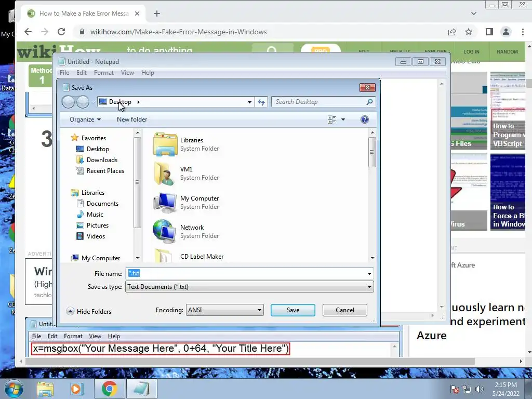This screenshot has width=532, height=399.
Task: Click the Chrome icon in the taskbar
Action: point(109,389)
